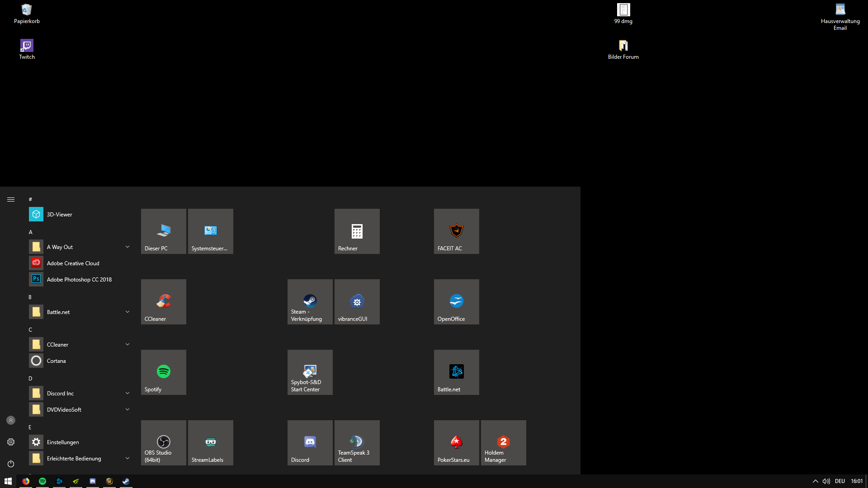Click the Discord icon in the taskbar

(93, 481)
